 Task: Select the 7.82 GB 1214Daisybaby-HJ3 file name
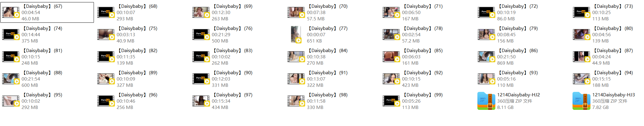pyautogui.click(x=613, y=95)
